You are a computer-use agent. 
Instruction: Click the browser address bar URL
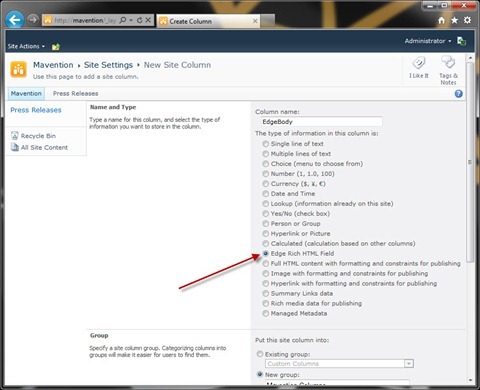[x=85, y=20]
